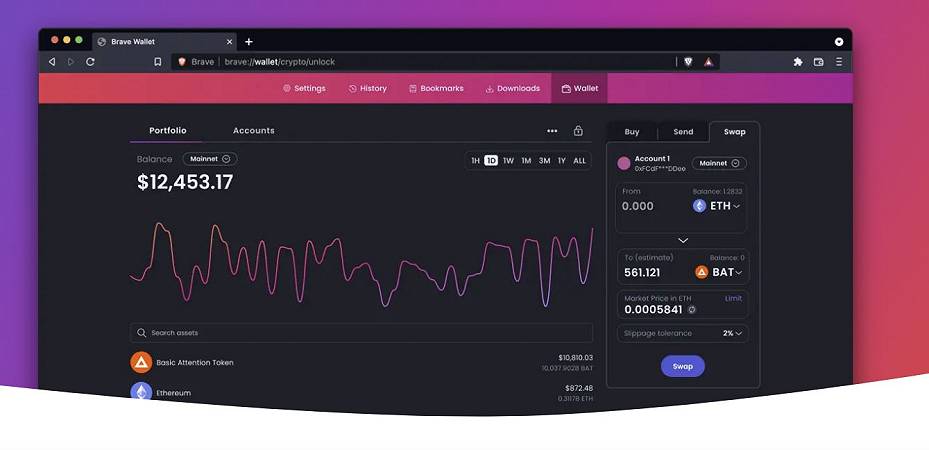Select the 1D chart range
929x450 pixels.
click(x=491, y=160)
